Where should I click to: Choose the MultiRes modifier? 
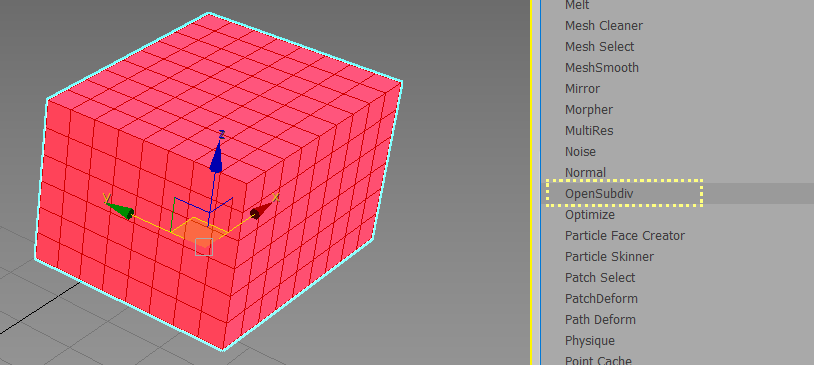pos(677,131)
